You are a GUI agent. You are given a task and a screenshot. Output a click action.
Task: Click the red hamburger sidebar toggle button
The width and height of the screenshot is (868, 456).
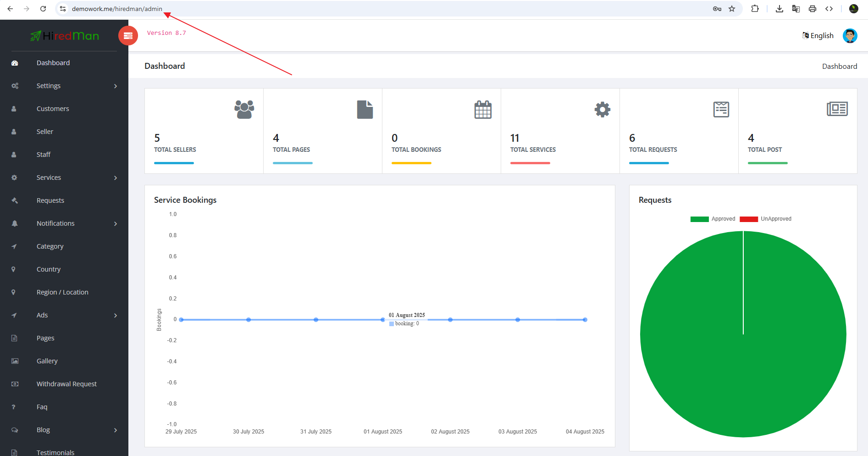[128, 36]
